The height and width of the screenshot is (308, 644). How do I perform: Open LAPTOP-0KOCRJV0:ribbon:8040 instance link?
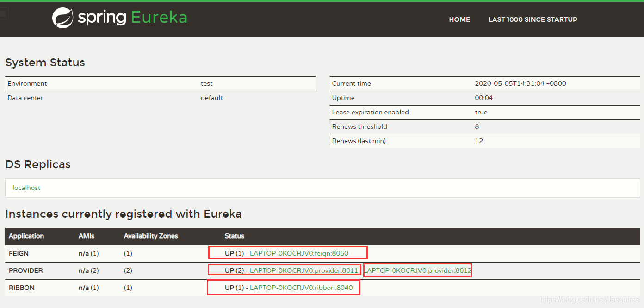click(301, 288)
